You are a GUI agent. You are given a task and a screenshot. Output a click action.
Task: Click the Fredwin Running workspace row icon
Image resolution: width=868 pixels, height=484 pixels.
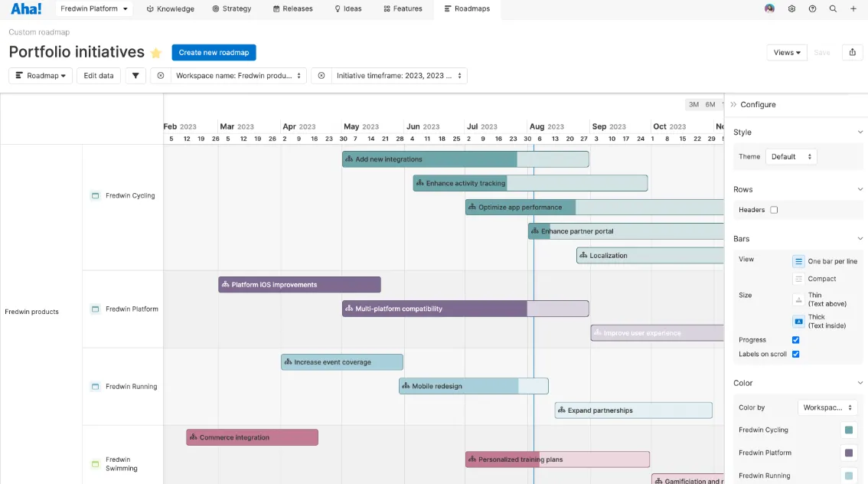tap(95, 387)
